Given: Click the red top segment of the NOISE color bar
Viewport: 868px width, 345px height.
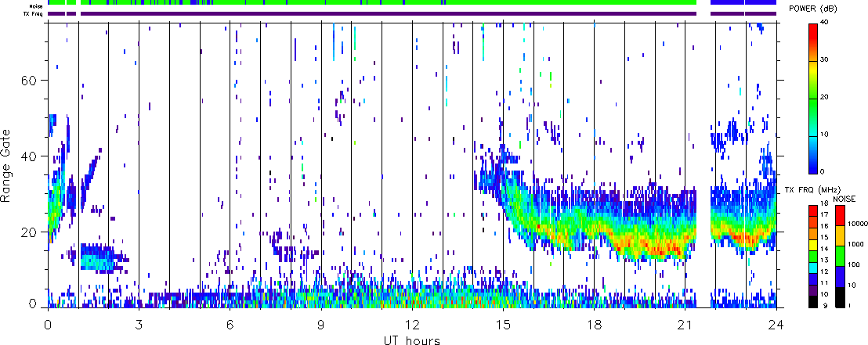Looking at the screenshot, I should (x=840, y=215).
